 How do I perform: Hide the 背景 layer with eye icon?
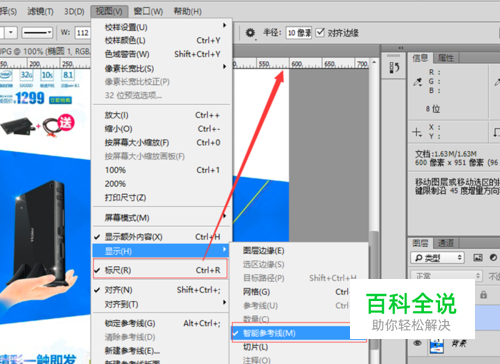click(418, 343)
